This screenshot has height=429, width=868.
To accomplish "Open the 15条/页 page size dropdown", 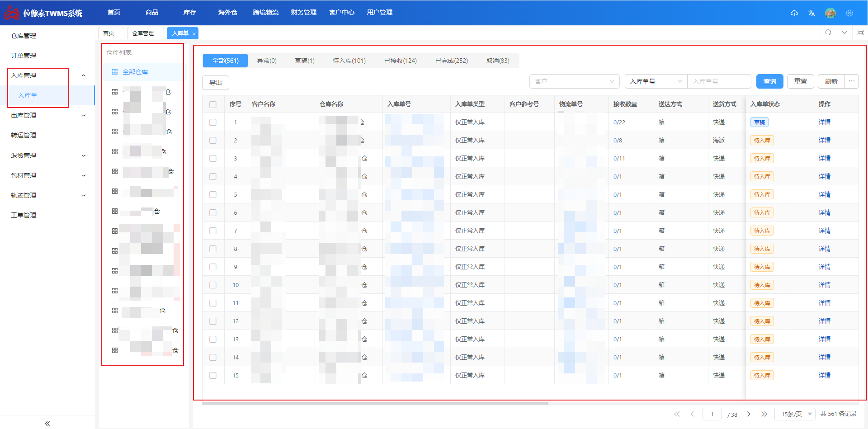I will point(795,414).
